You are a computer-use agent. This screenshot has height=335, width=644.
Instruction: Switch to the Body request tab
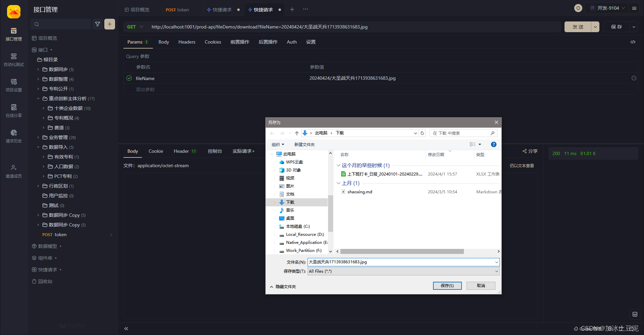[164, 42]
